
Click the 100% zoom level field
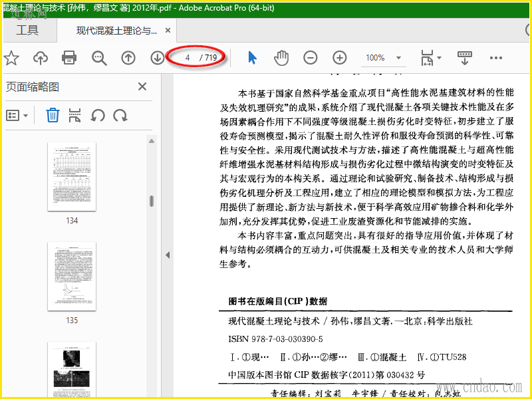click(x=375, y=58)
